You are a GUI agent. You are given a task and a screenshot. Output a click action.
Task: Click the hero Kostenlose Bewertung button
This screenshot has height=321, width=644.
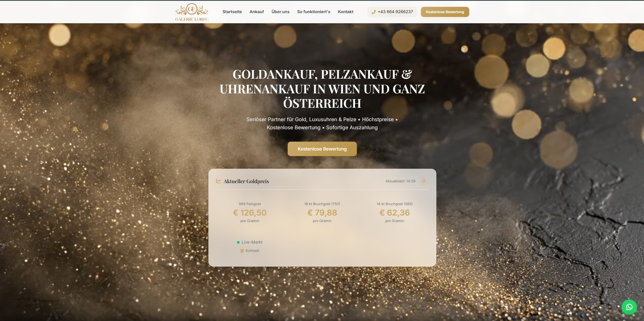pyautogui.click(x=322, y=149)
